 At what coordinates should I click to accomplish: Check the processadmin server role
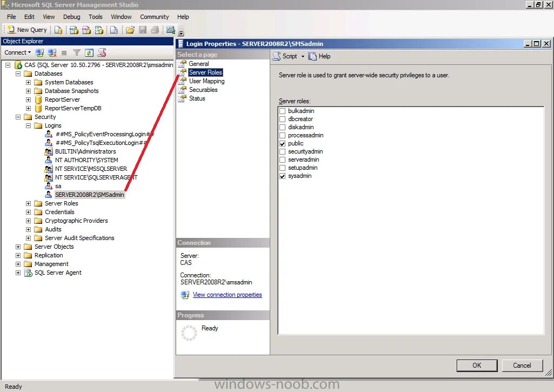(x=282, y=135)
